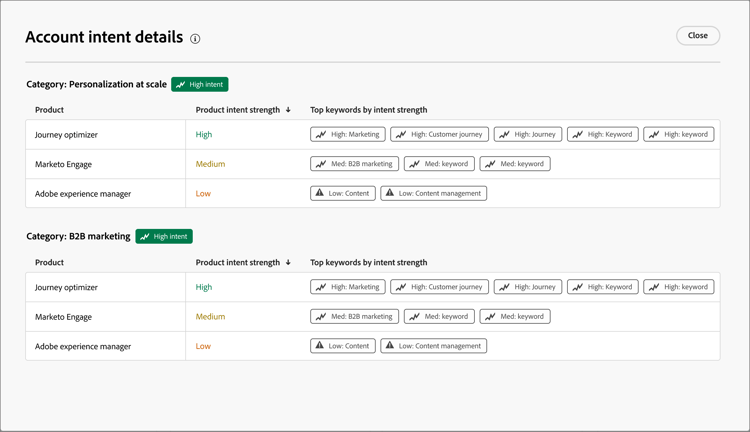Image resolution: width=750 pixels, height=432 pixels.
Task: Click the Medium intent strength value in first table
Action: (210, 164)
